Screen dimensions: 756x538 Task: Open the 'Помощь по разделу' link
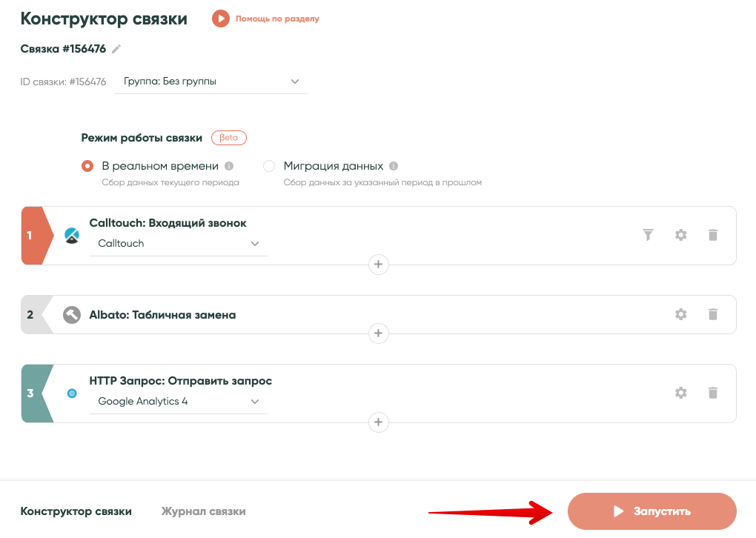click(x=277, y=19)
